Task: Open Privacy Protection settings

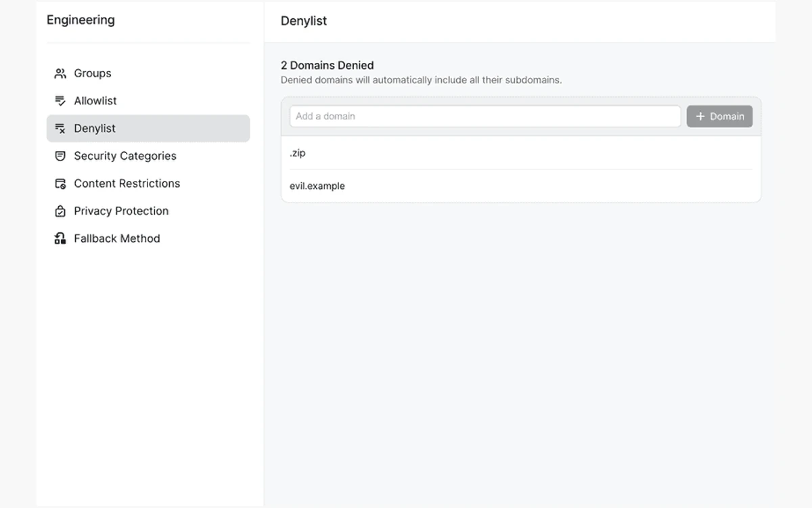Action: pos(148,211)
